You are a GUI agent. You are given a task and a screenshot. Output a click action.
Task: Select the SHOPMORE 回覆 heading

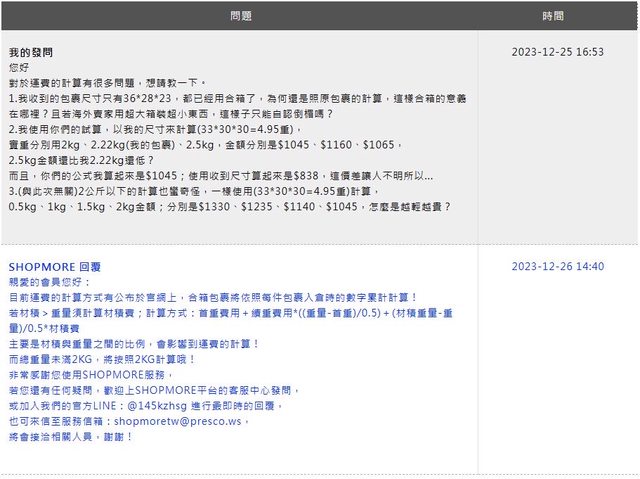[x=54, y=267]
